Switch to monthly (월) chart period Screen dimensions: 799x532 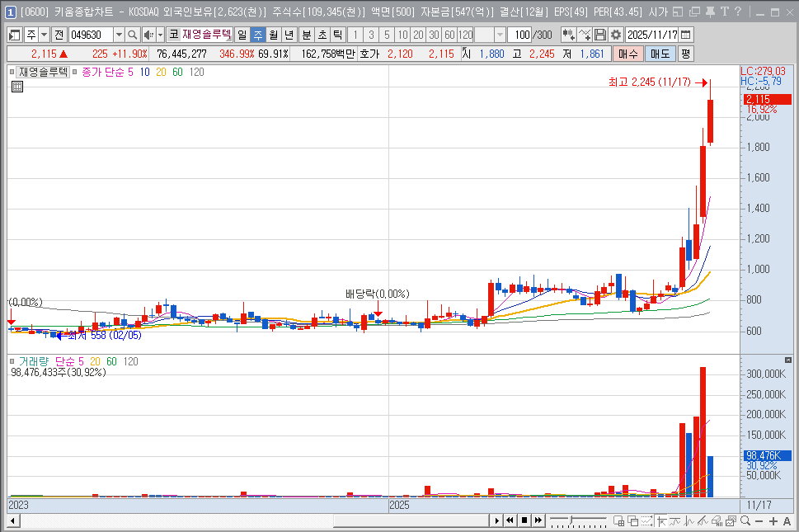(x=274, y=35)
